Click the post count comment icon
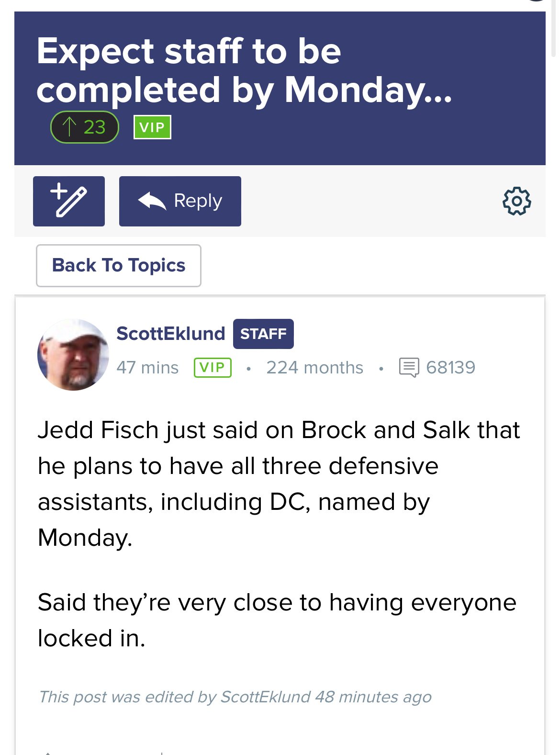Screen dimensions: 560x755 [409, 368]
